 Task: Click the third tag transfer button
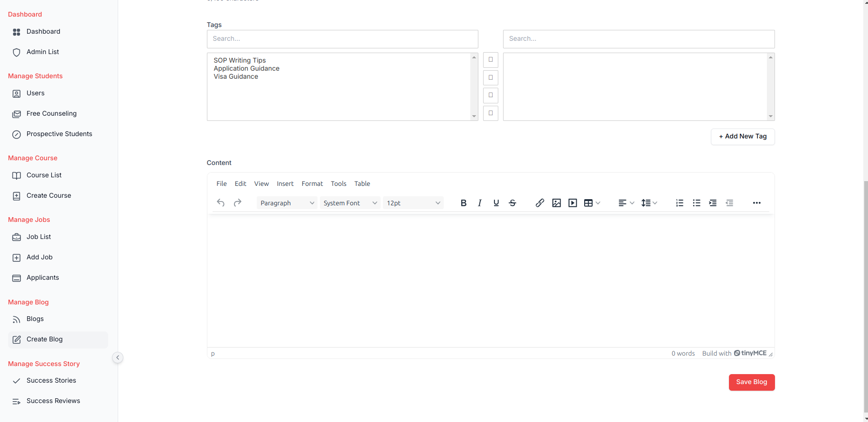tap(491, 95)
